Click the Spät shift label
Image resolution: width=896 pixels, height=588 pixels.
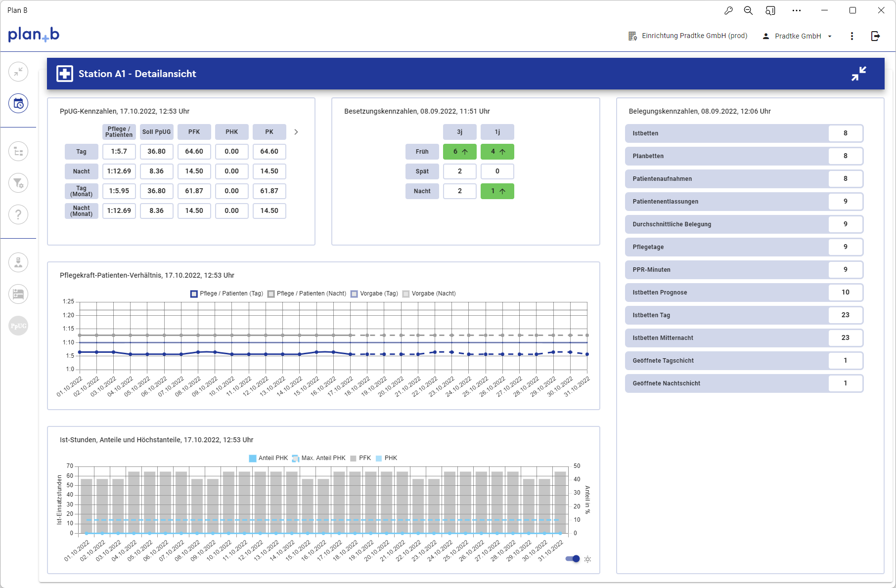coord(422,171)
